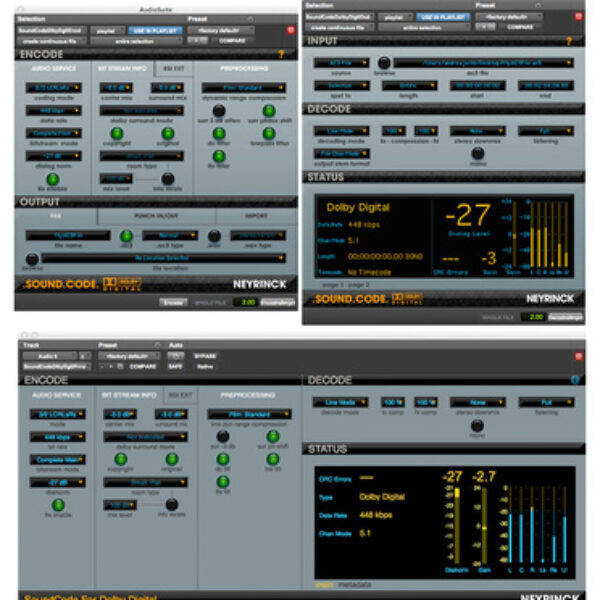600x600 pixels.
Task: Click file name field in OUTPUT section
Action: [68, 235]
